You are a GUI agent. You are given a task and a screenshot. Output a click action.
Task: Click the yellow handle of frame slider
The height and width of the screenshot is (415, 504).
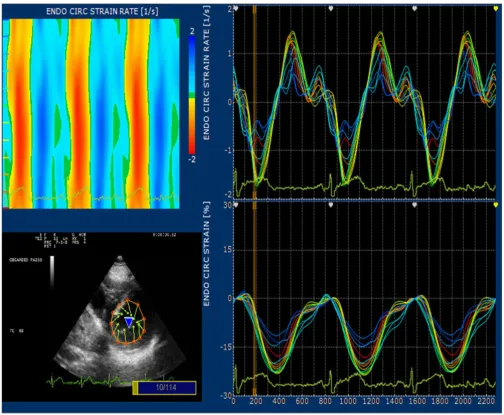click(x=135, y=388)
